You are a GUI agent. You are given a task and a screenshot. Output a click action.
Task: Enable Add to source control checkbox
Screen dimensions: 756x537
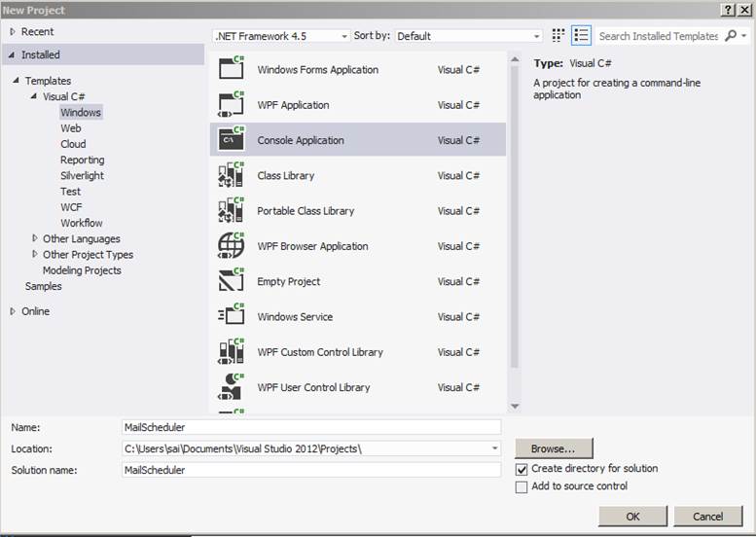522,486
